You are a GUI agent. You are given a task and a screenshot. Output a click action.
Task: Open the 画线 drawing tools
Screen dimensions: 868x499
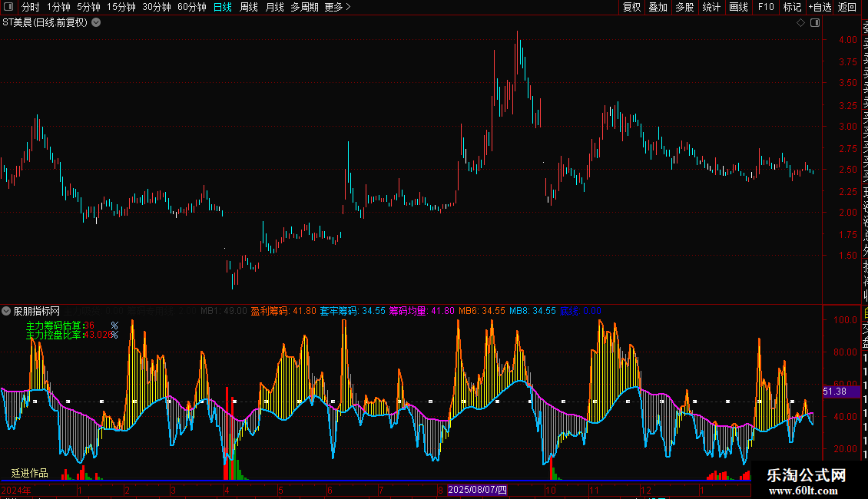(738, 7)
